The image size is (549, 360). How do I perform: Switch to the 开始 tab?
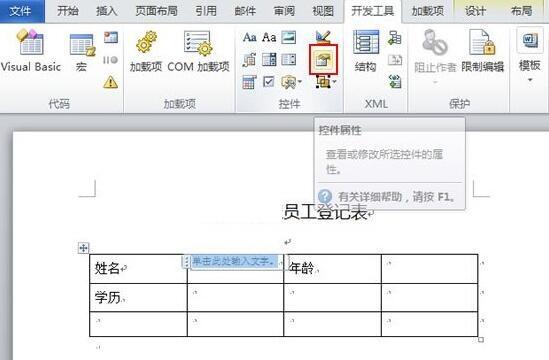pos(68,11)
